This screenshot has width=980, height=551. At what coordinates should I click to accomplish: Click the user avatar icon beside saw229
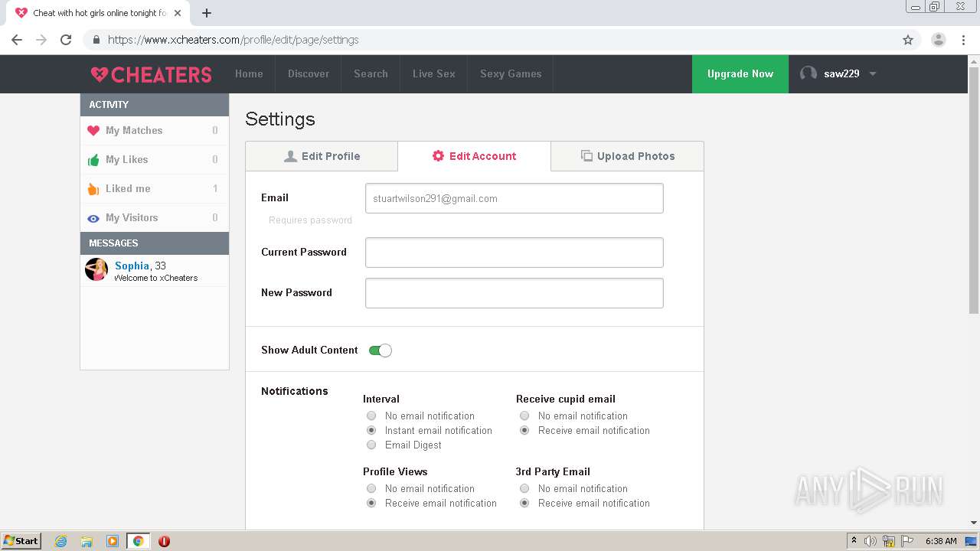808,73
